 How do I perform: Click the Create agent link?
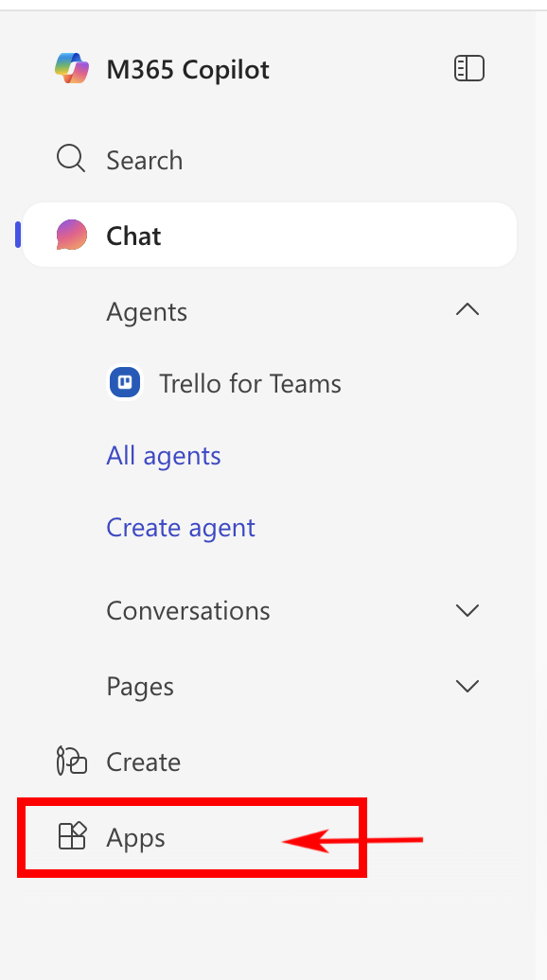click(181, 528)
